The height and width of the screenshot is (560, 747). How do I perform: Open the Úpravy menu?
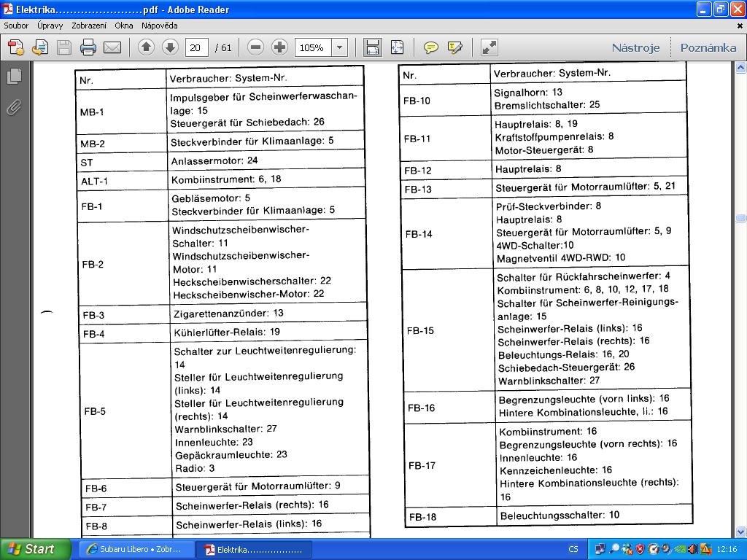(x=50, y=26)
